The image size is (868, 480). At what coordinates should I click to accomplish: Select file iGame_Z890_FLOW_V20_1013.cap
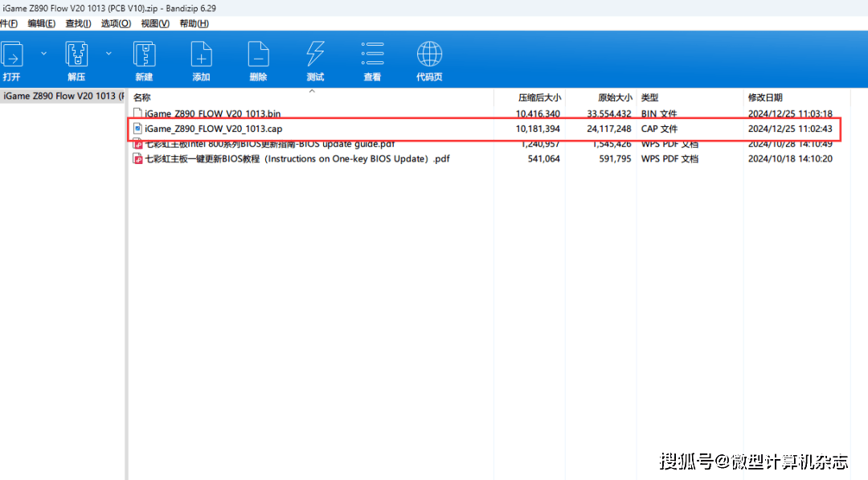coord(213,129)
